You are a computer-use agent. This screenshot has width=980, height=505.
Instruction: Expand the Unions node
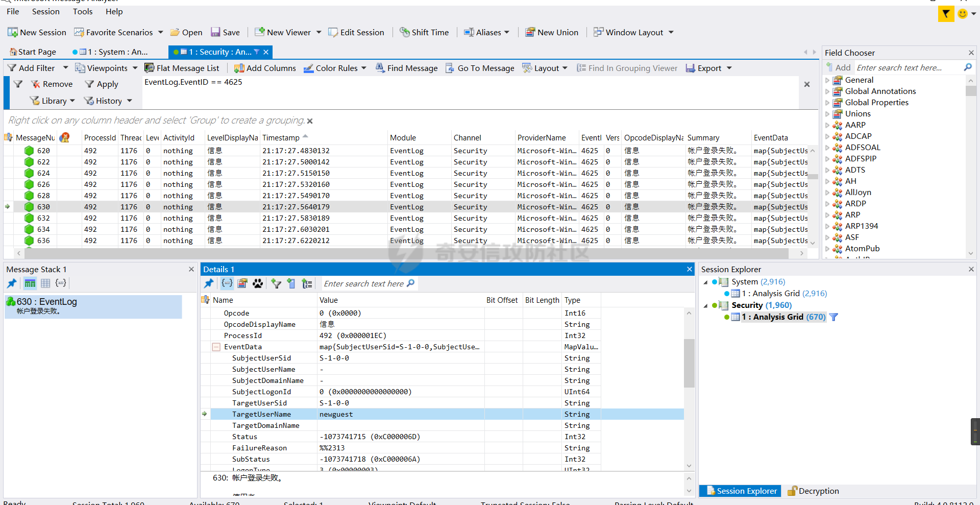[x=827, y=114]
